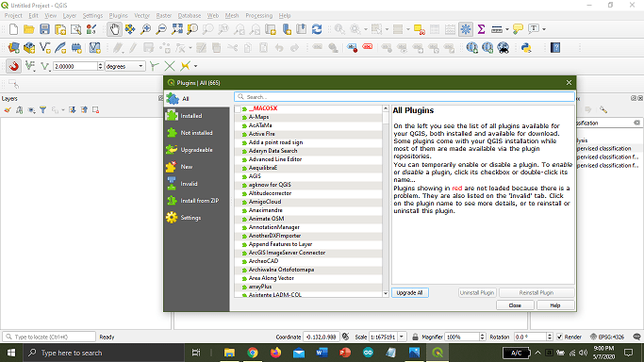Toggle the _MACOSX plugin checkbox

238,108
